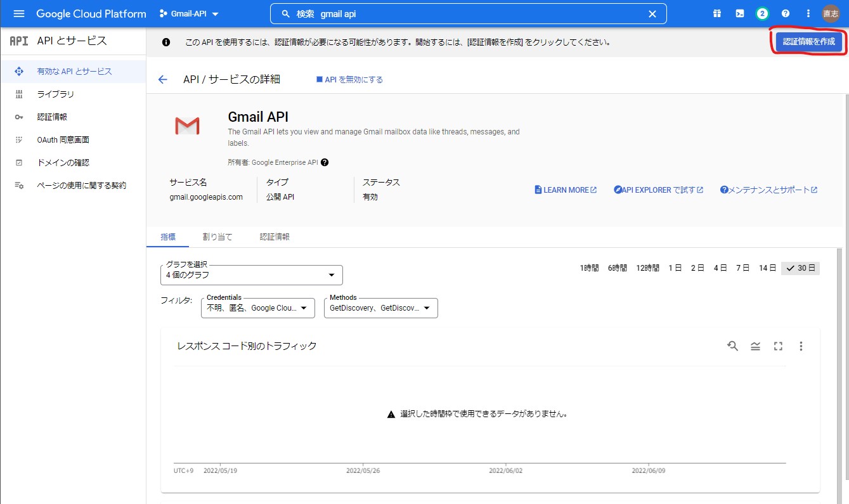Click the レスポンス コード別のトラフィック chart title
Image resolution: width=849 pixels, height=504 pixels.
(247, 346)
